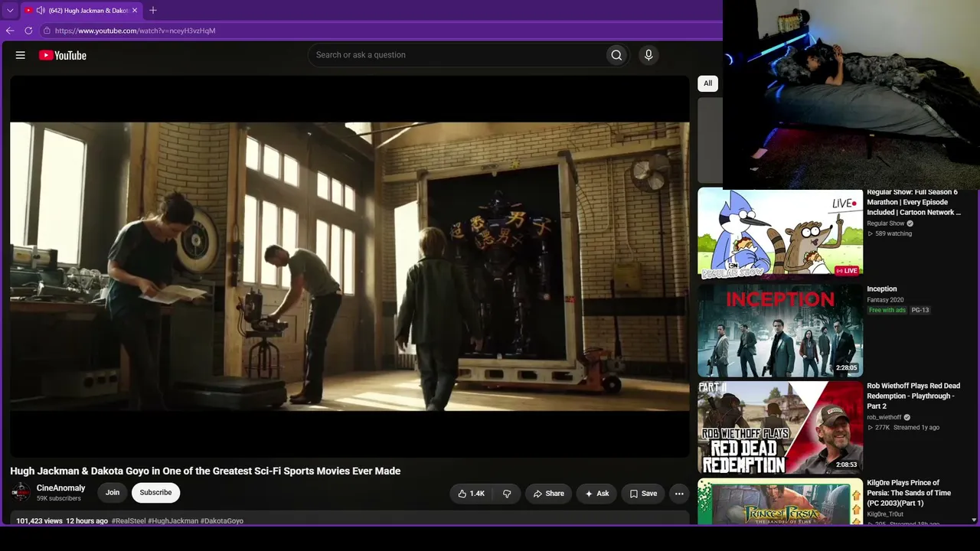Open Regular Show Full Season 6 Marathon title

pyautogui.click(x=914, y=202)
